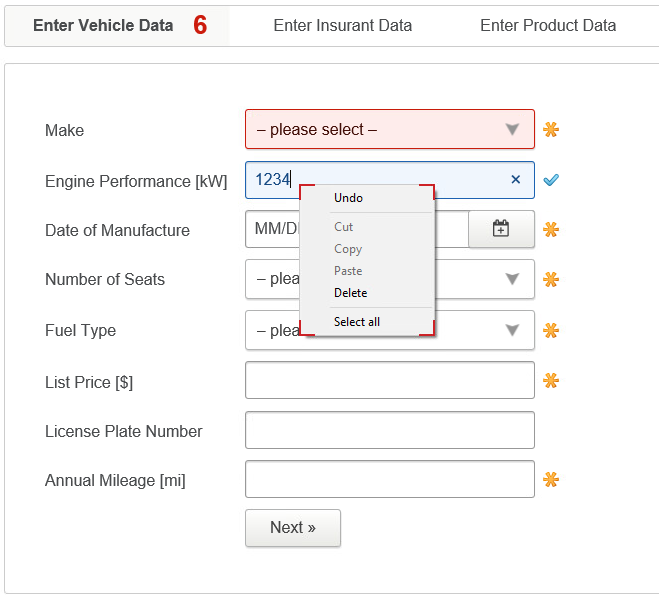Clear the Engine Performance field with X
Screen dimensions: 659x598
point(516,180)
